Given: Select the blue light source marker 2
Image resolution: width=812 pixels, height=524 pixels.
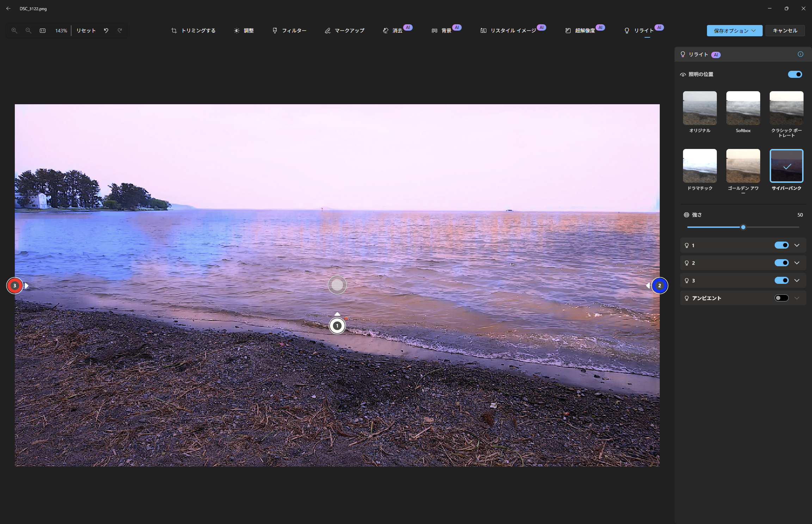Looking at the screenshot, I should click(x=659, y=286).
